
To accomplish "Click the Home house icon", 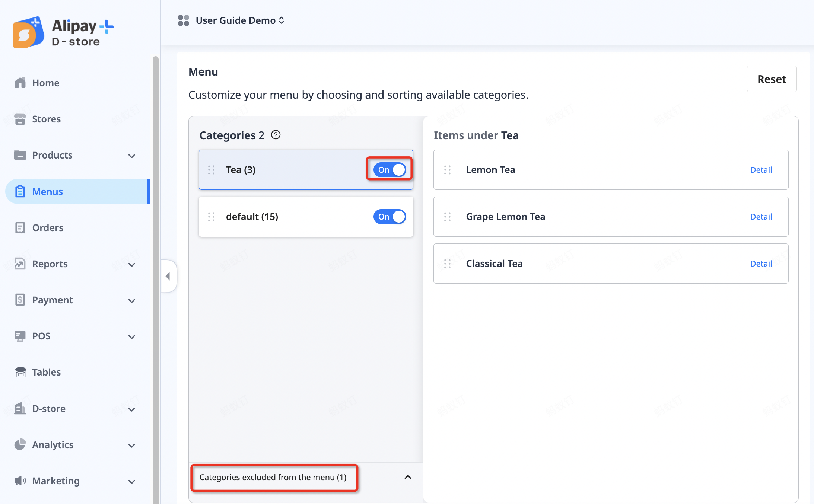I will coord(20,83).
